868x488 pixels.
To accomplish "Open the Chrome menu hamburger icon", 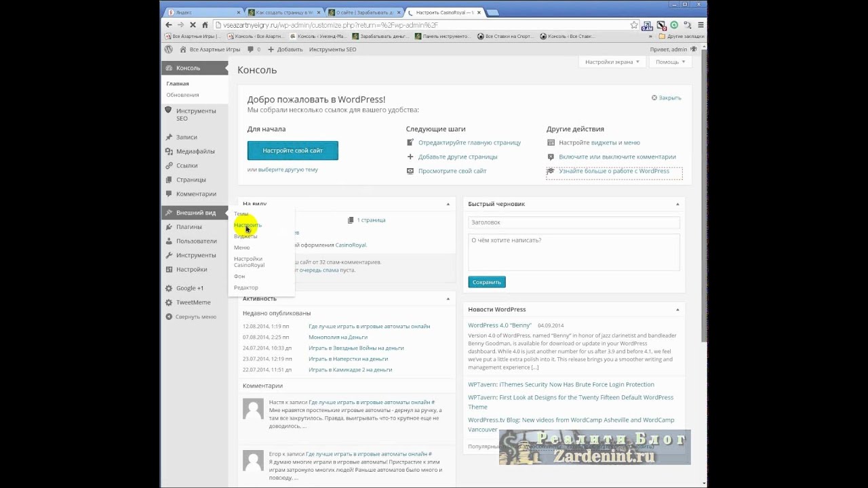I will (701, 25).
